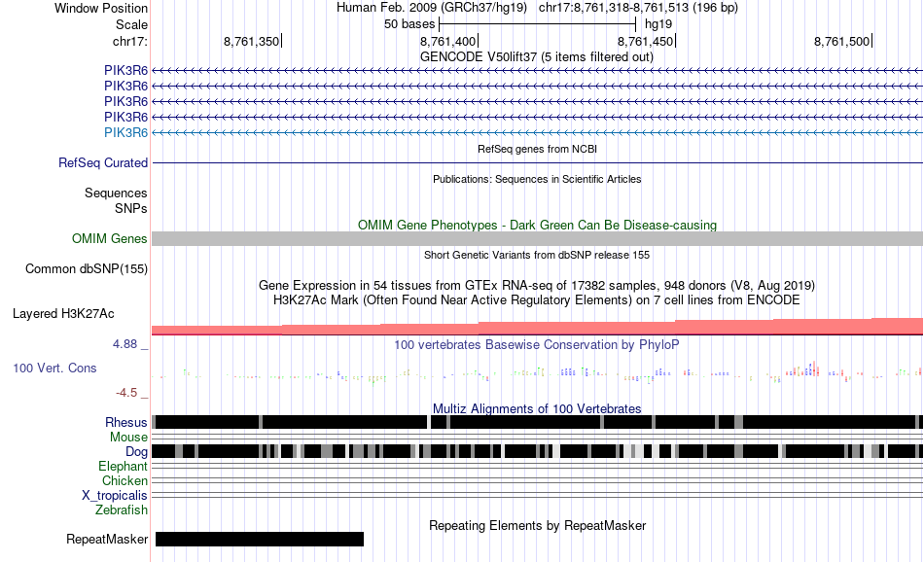This screenshot has height=562, width=924.
Task: Click the 4.88 PhyloP upper value
Action: [124, 344]
